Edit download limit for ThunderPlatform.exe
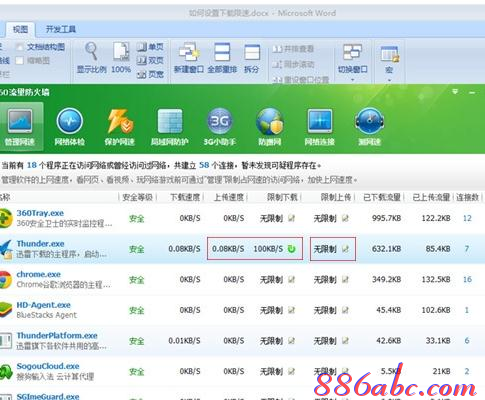The image size is (485, 400). click(x=292, y=341)
